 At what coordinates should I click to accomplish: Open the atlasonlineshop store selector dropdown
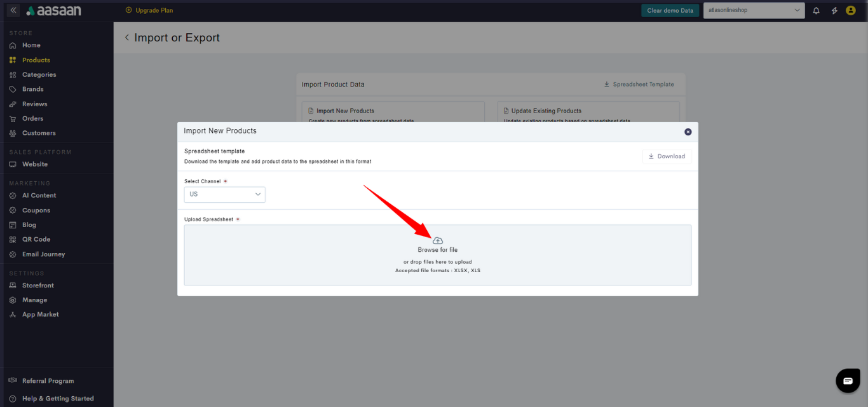[x=754, y=10]
